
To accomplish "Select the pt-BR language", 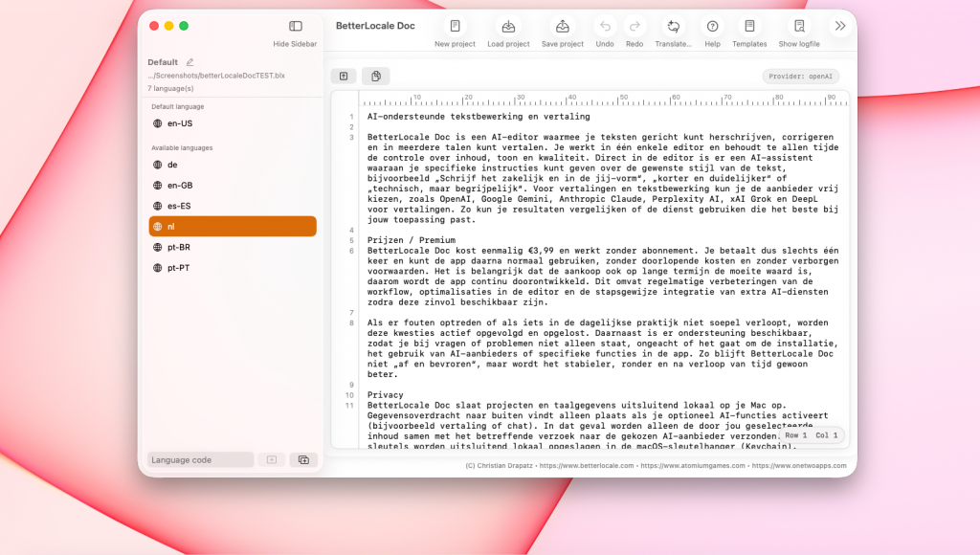I will [x=179, y=247].
